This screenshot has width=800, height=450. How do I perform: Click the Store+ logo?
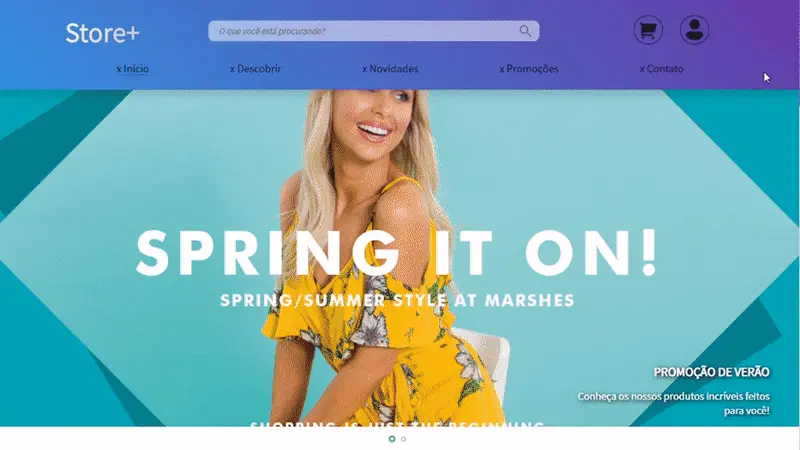[102, 33]
